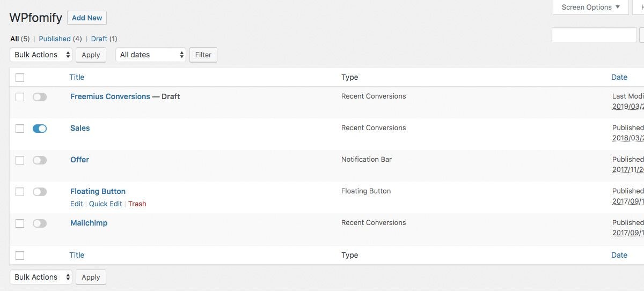Click the Add New button
This screenshot has width=644, height=292.
[x=87, y=18]
